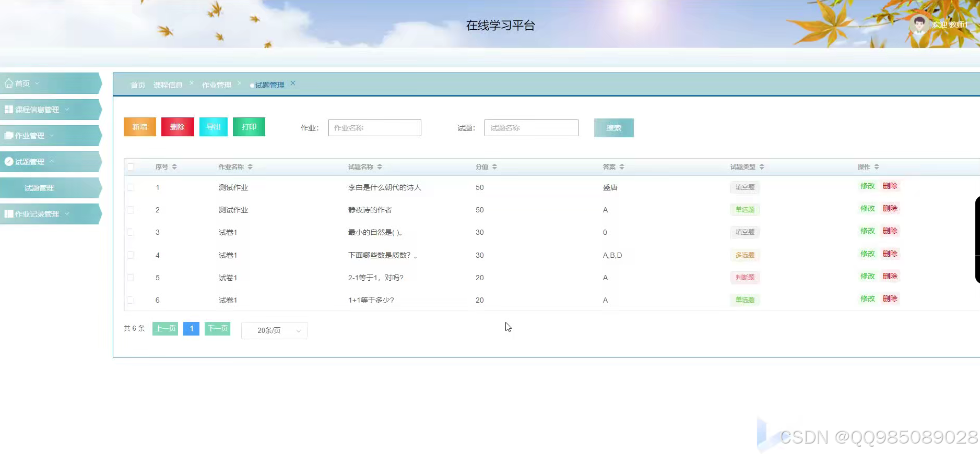The height and width of the screenshot is (454, 980).
Task: Click 修改 for 最小的自然是 row
Action: point(868,231)
